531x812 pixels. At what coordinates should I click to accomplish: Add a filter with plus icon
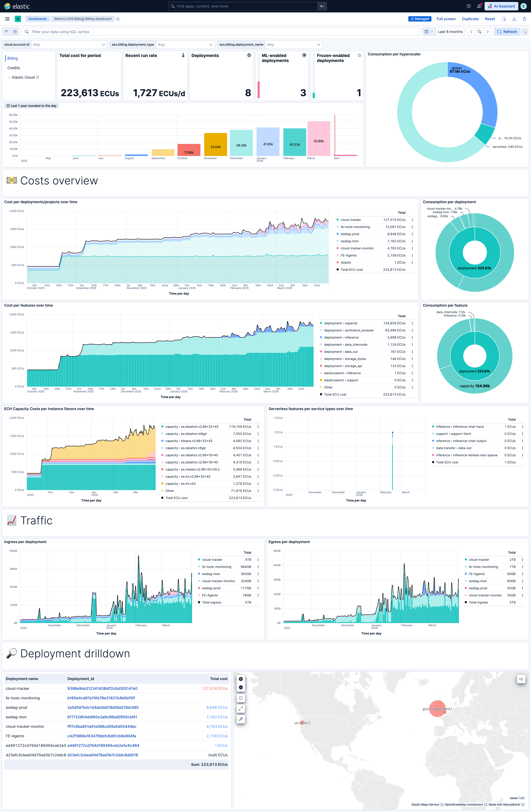coord(15,32)
